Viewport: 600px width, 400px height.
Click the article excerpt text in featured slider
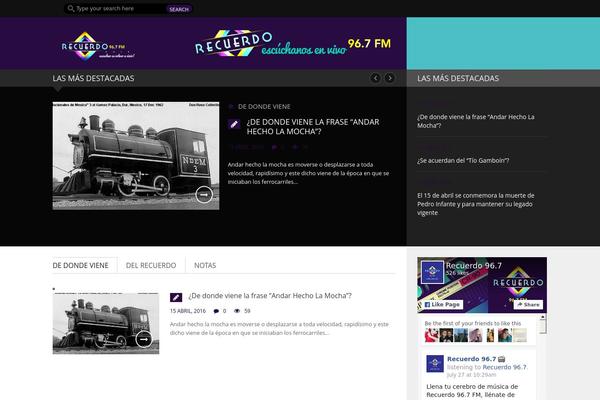pyautogui.click(x=308, y=173)
